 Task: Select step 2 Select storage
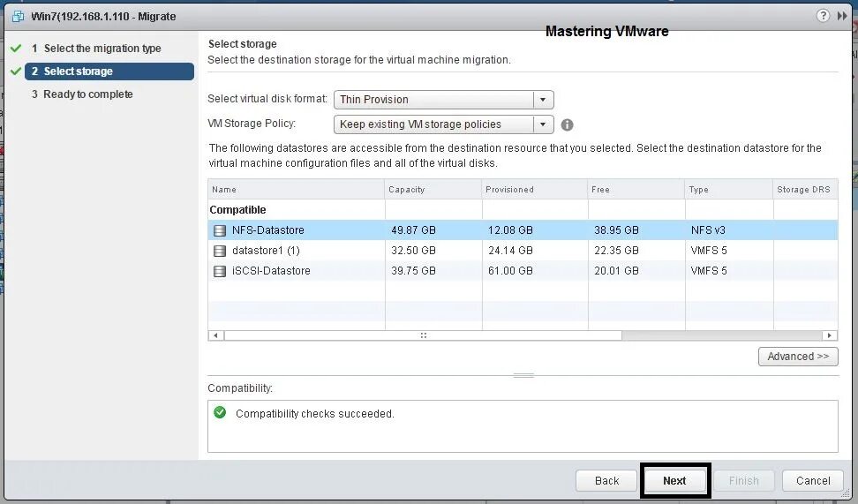[x=109, y=71]
